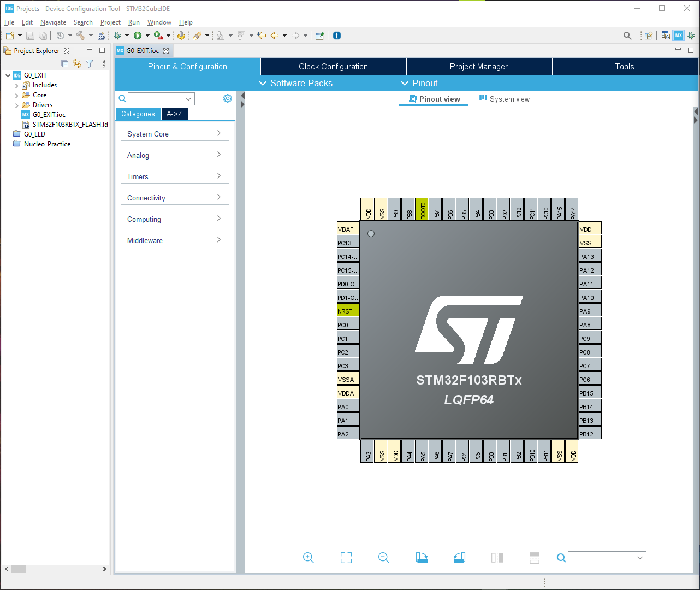Click the green Run button in toolbar

pyautogui.click(x=138, y=36)
